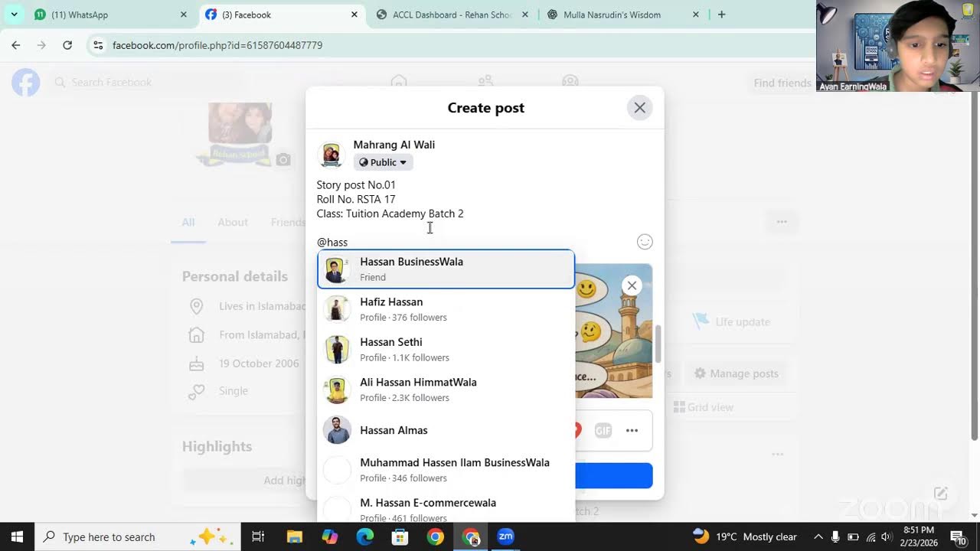Reload the Facebook page
This screenshot has height=551, width=980.
click(x=67, y=45)
